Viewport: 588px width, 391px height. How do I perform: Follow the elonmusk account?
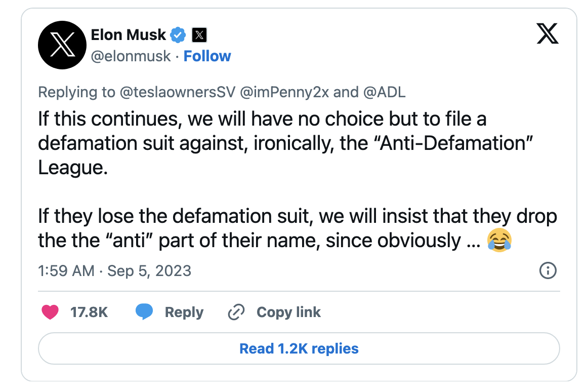click(207, 56)
